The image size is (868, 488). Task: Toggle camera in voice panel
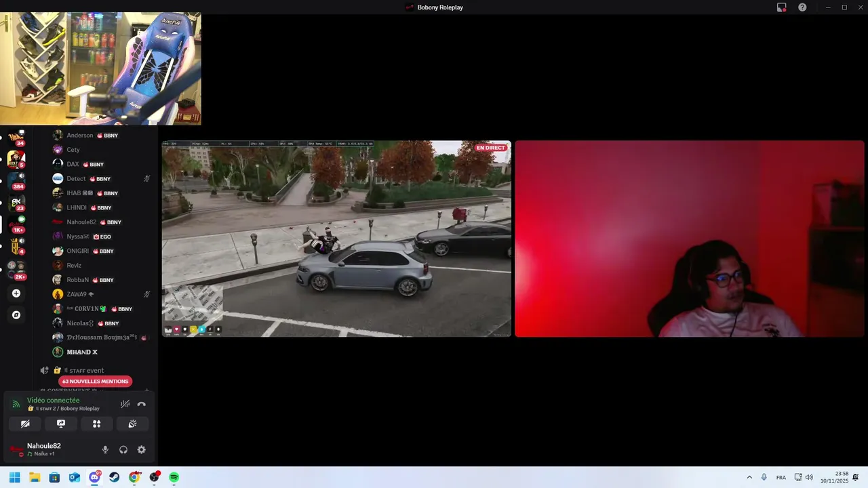point(25,424)
